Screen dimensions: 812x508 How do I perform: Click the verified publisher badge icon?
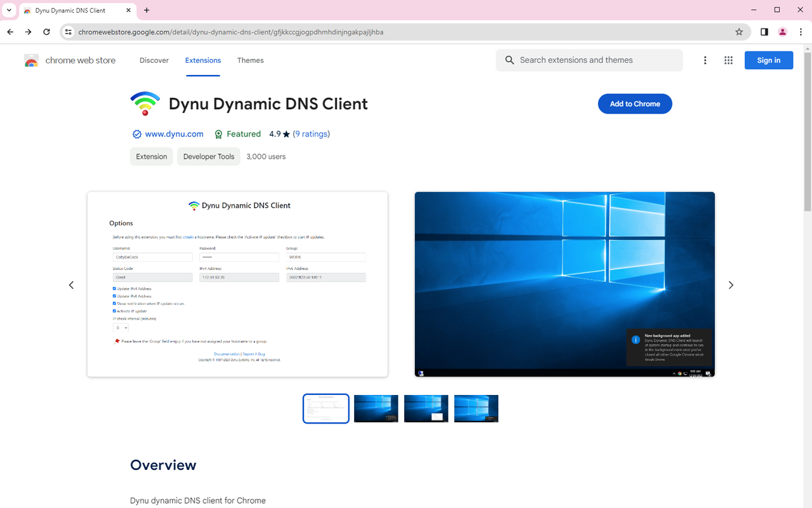tap(136, 134)
